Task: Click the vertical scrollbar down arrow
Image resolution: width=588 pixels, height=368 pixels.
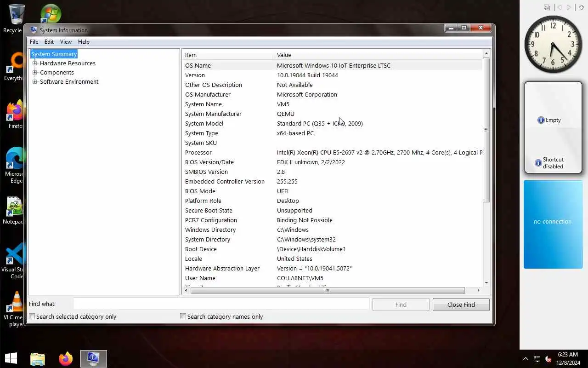Action: [x=486, y=282]
